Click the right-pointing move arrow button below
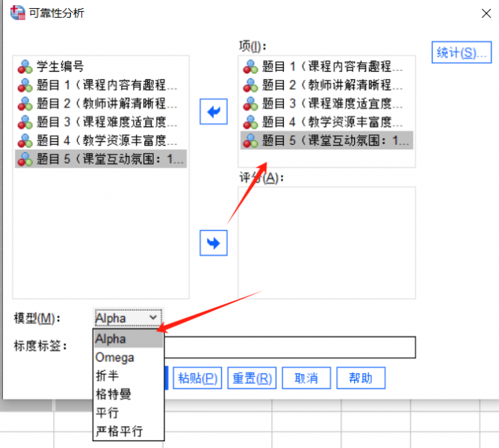The image size is (499, 448). pos(214,243)
